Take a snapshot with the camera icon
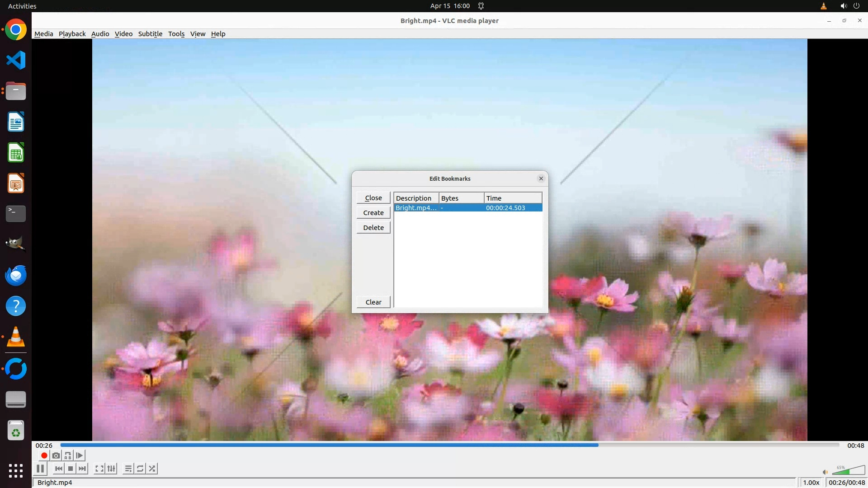 coord(56,455)
